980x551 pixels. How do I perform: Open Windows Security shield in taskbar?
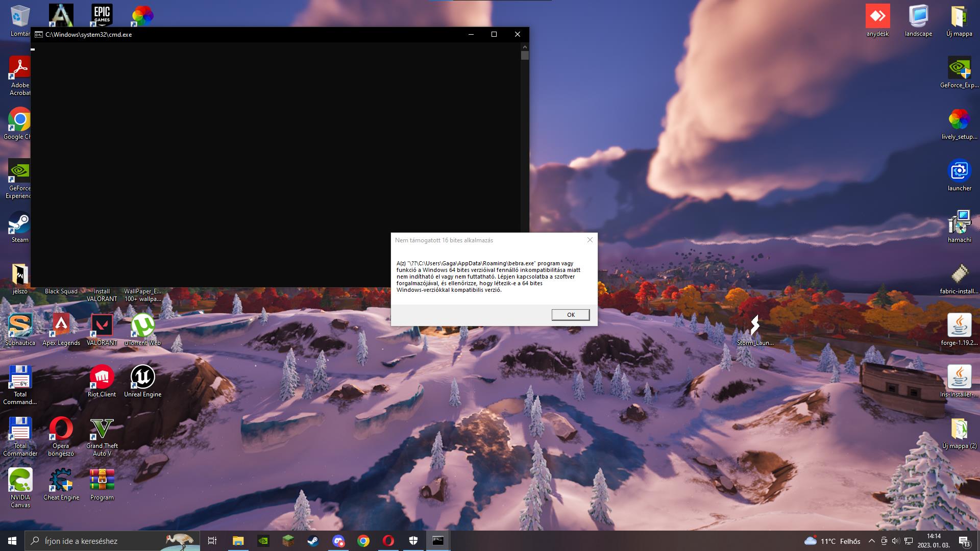point(413,541)
